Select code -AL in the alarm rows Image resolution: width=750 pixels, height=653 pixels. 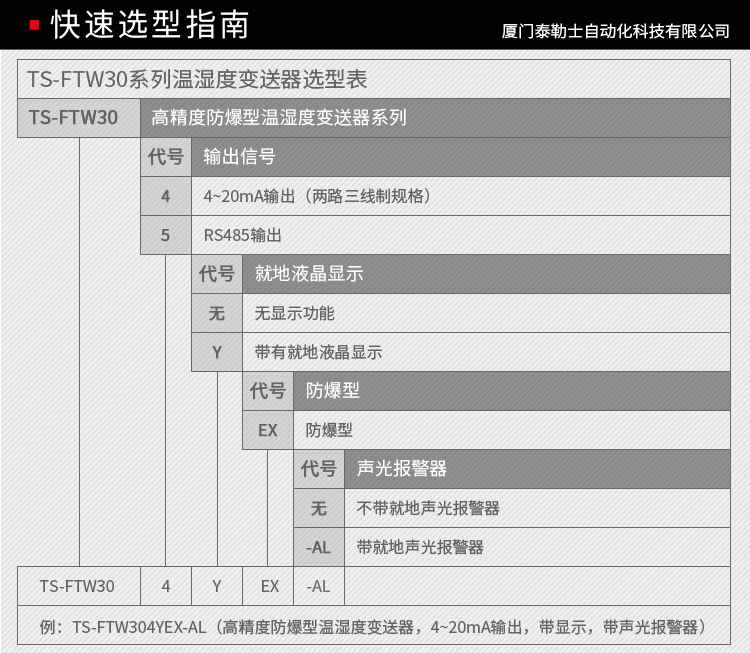click(319, 547)
